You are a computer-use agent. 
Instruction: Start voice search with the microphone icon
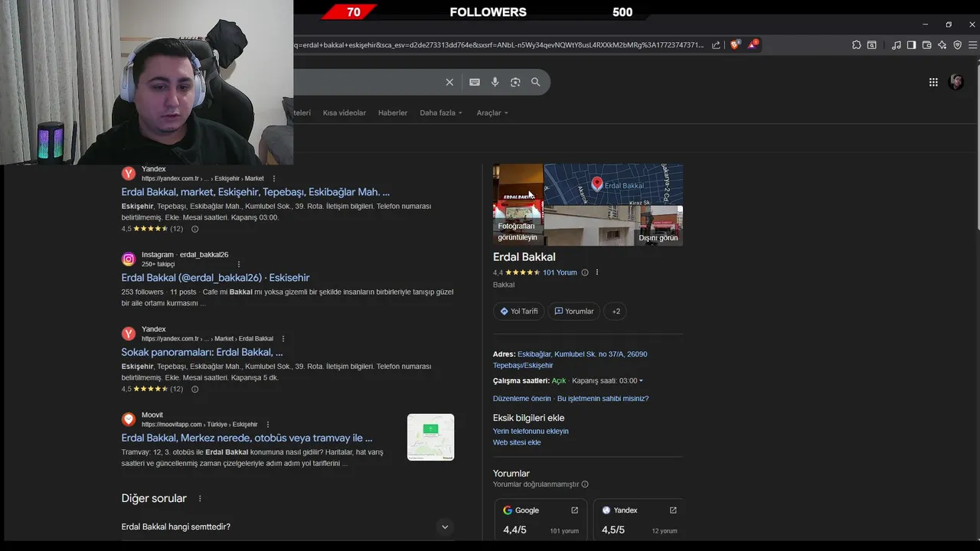point(495,82)
